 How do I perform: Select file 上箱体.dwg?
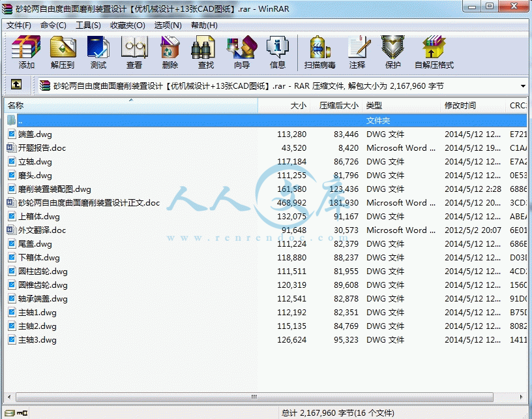(x=39, y=216)
